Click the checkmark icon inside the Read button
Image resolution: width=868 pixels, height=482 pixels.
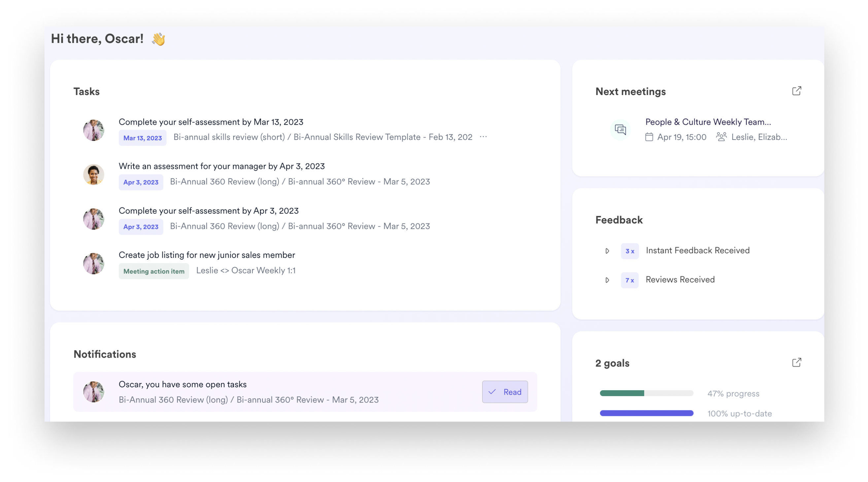point(492,392)
